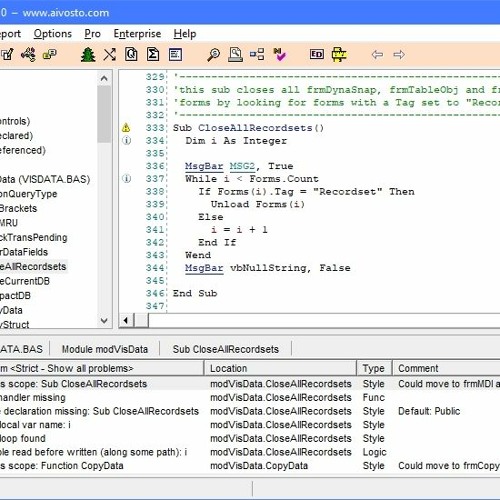Follow the MsgBar link on line 344
This screenshot has height=500, width=500.
point(204,268)
